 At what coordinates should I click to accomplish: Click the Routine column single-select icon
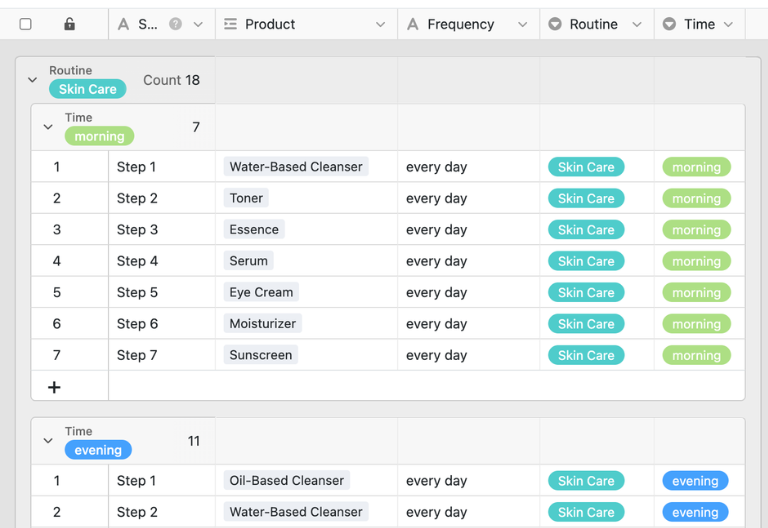555,24
